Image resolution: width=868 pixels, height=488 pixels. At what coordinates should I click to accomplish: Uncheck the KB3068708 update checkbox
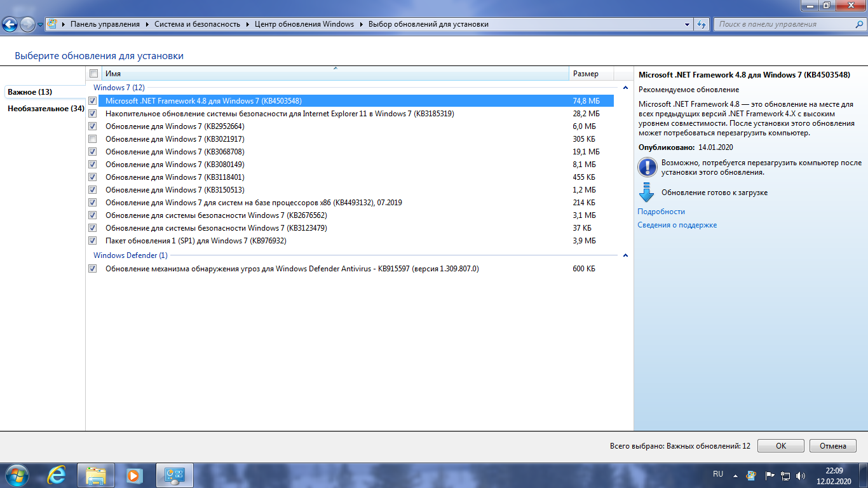93,152
